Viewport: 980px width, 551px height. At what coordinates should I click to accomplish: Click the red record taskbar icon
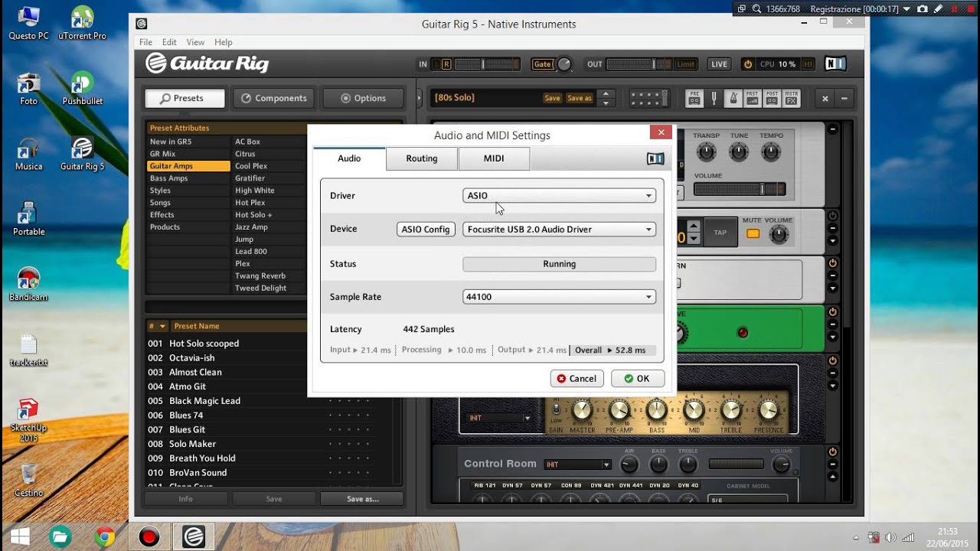pyautogui.click(x=149, y=536)
